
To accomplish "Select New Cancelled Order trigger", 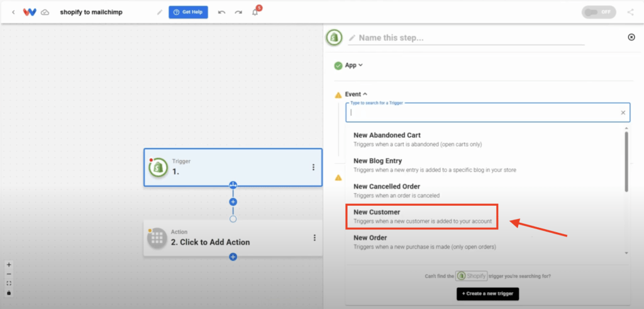I will coord(485,191).
